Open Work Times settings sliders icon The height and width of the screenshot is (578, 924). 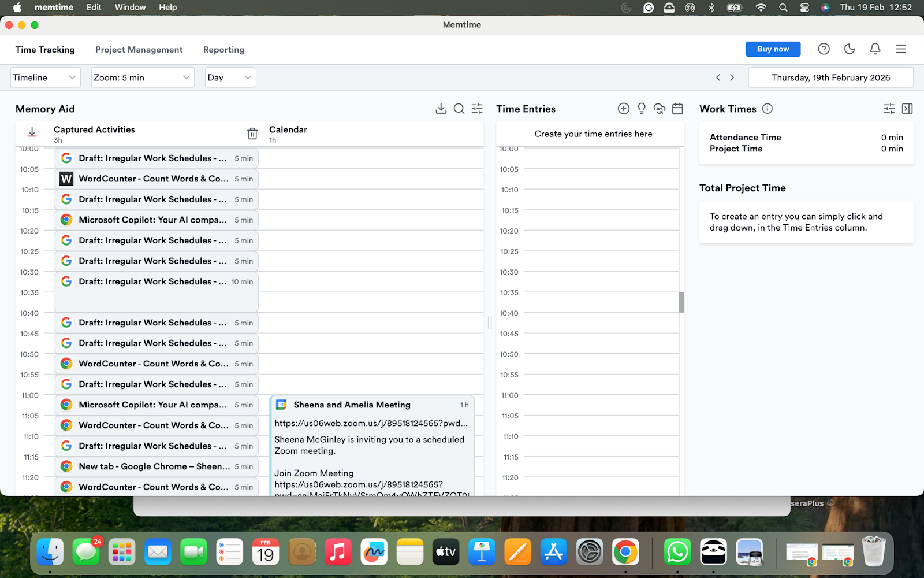(888, 109)
